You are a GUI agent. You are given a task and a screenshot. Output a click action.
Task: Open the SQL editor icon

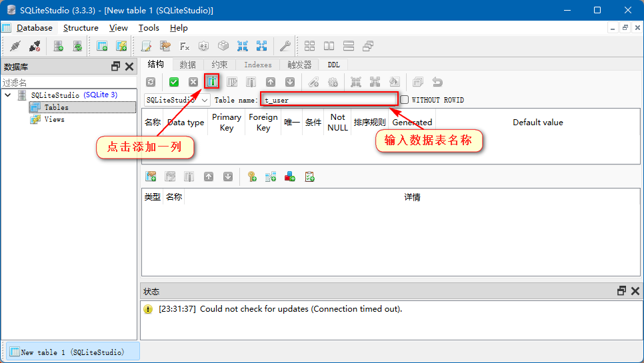coord(146,46)
